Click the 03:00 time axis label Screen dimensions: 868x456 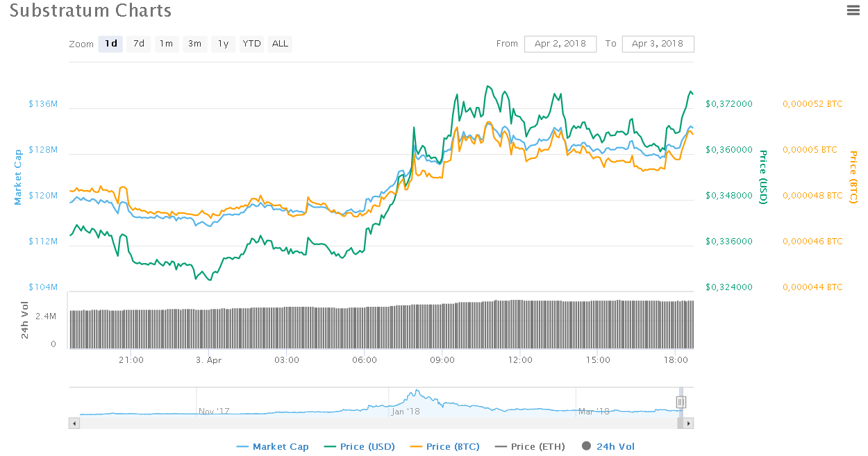click(x=287, y=360)
